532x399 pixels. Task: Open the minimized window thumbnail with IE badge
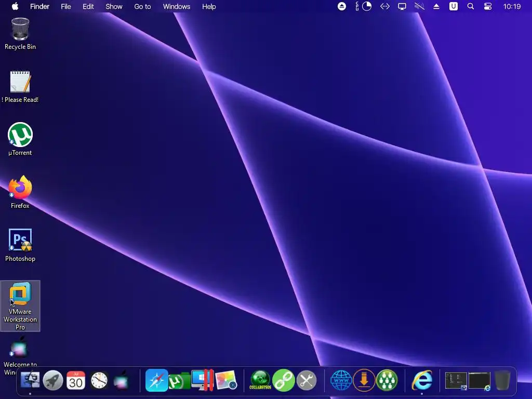click(x=480, y=381)
